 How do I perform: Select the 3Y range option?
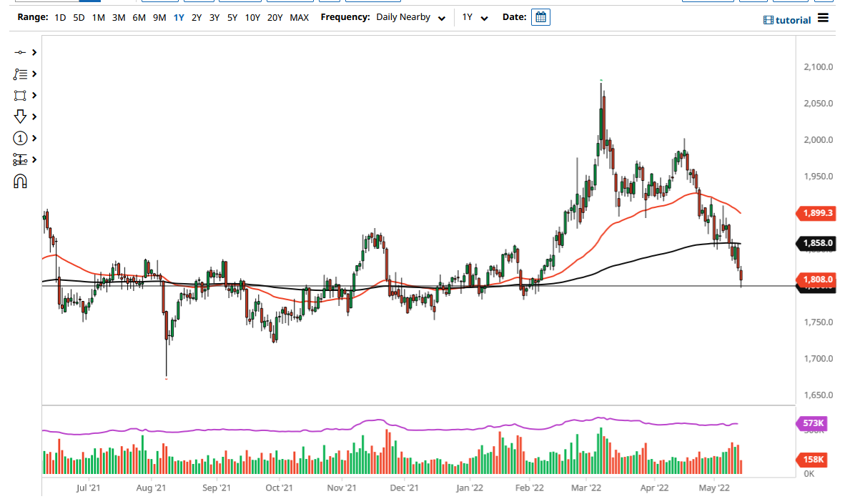point(214,18)
